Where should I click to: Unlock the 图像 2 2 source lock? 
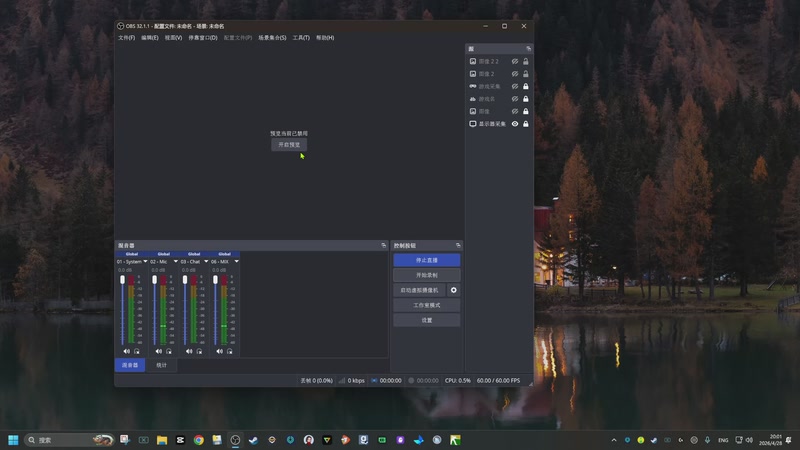coord(526,61)
